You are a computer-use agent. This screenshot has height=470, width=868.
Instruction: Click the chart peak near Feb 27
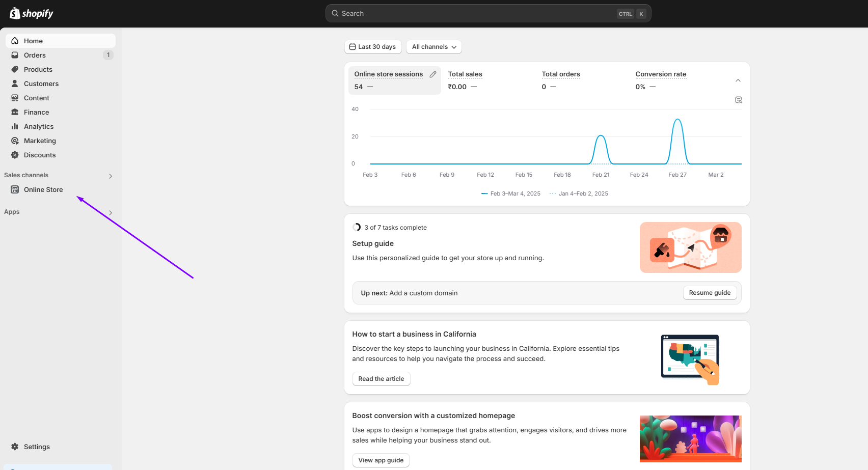click(x=677, y=120)
